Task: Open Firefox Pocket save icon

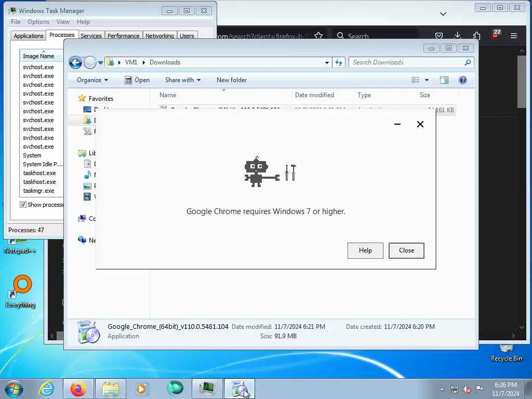Action: coord(438,36)
